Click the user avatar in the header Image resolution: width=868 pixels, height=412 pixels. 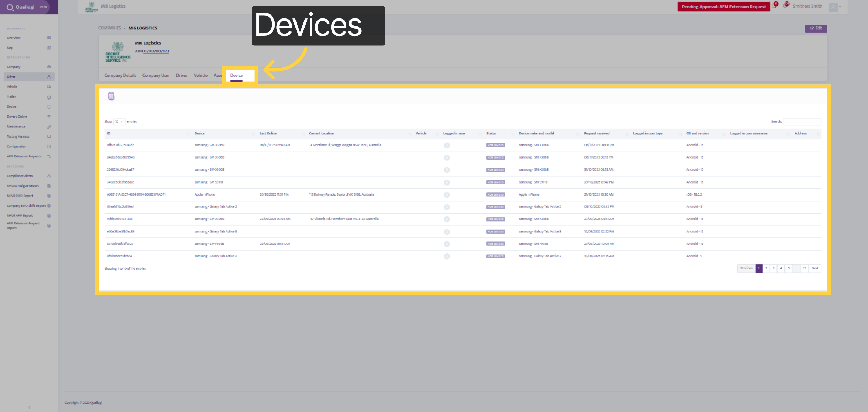[833, 7]
